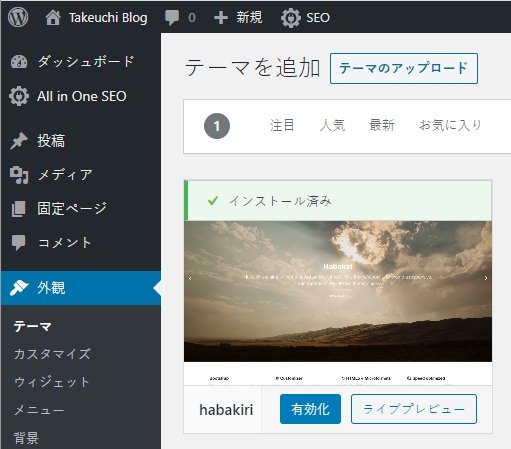Screen dimensions: 511x449
Task: Open All in One SEO sidebar menu
Action: (82, 96)
